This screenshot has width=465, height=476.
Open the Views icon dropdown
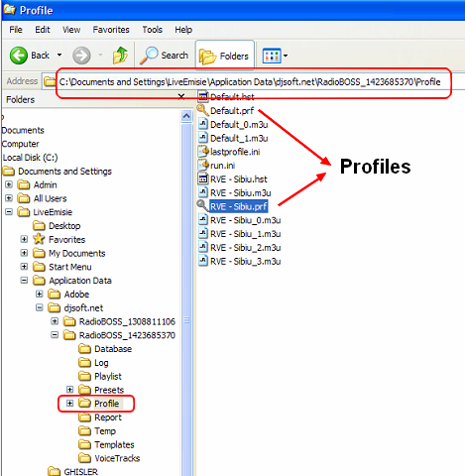pyautogui.click(x=275, y=56)
